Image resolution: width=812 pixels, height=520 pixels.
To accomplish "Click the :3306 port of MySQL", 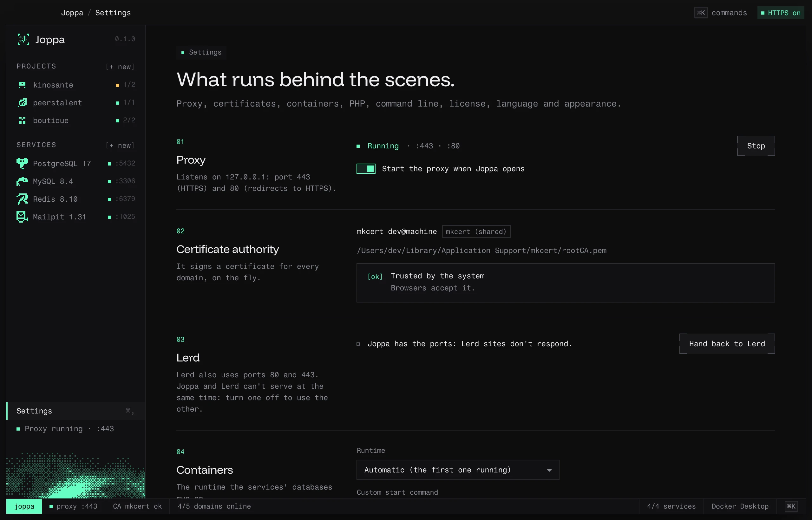I will click(125, 181).
